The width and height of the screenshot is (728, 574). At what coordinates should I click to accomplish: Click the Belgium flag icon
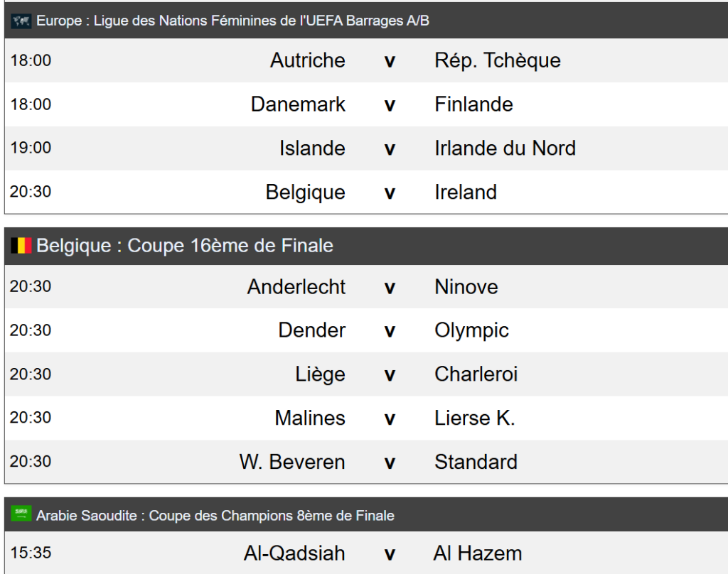(x=21, y=247)
